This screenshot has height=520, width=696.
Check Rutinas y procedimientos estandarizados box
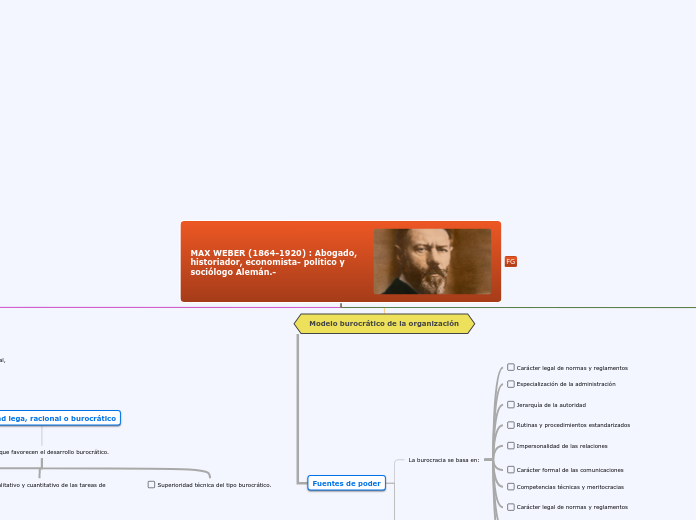pyautogui.click(x=511, y=425)
